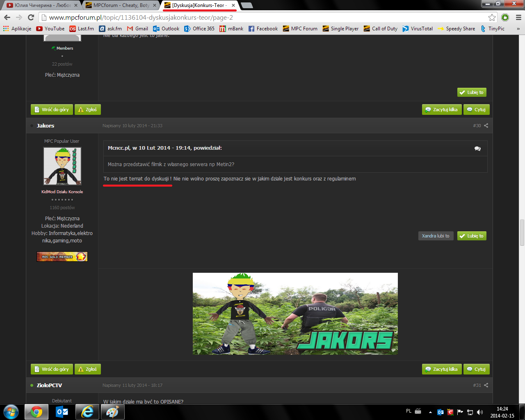Click Zgłoś below Jakors signature
Image resolution: width=525 pixels, height=420 pixels.
tap(88, 369)
